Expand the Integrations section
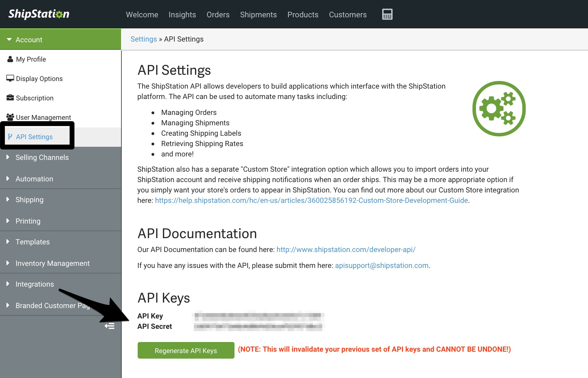The image size is (588, 378). click(x=61, y=284)
